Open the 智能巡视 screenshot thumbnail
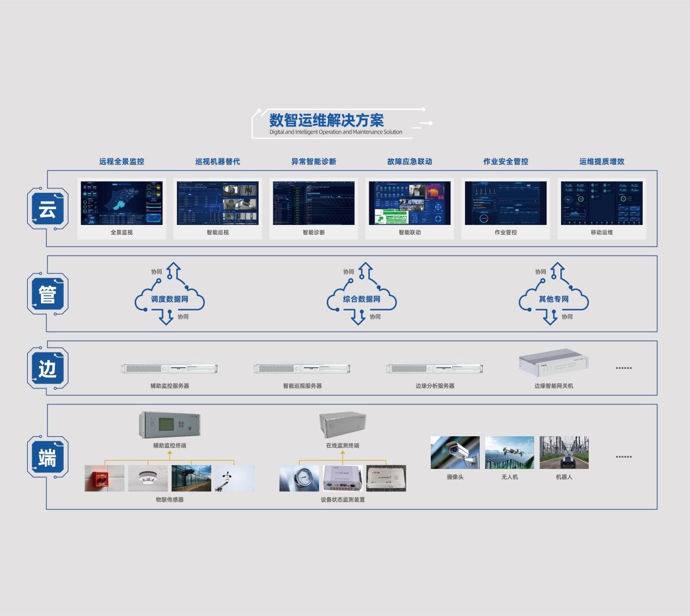690x616 pixels. click(218, 203)
